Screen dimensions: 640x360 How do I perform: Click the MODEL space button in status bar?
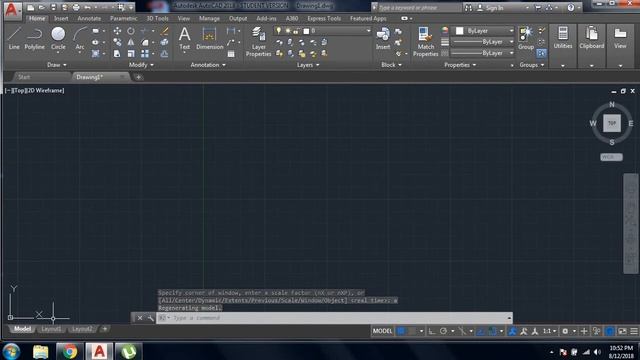click(382, 331)
